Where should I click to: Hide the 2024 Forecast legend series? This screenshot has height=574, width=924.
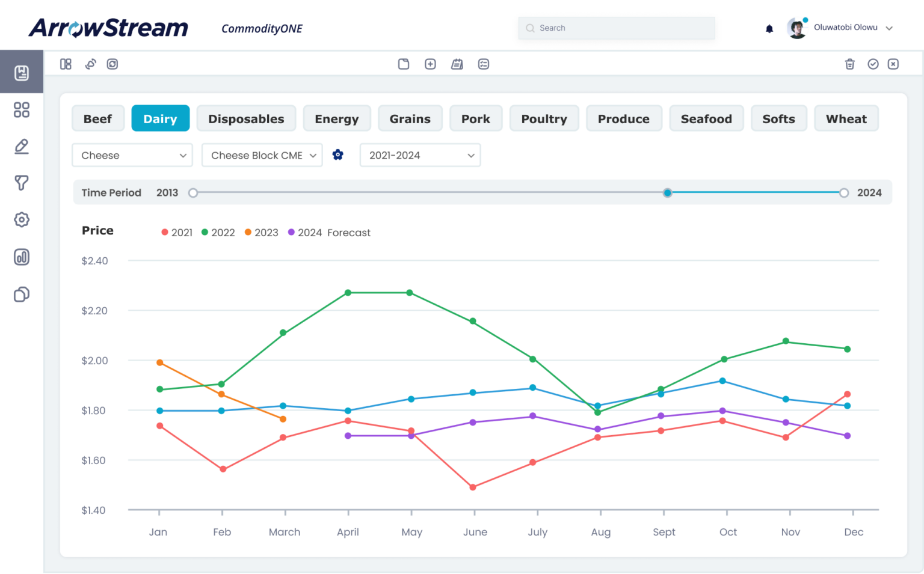[329, 233]
